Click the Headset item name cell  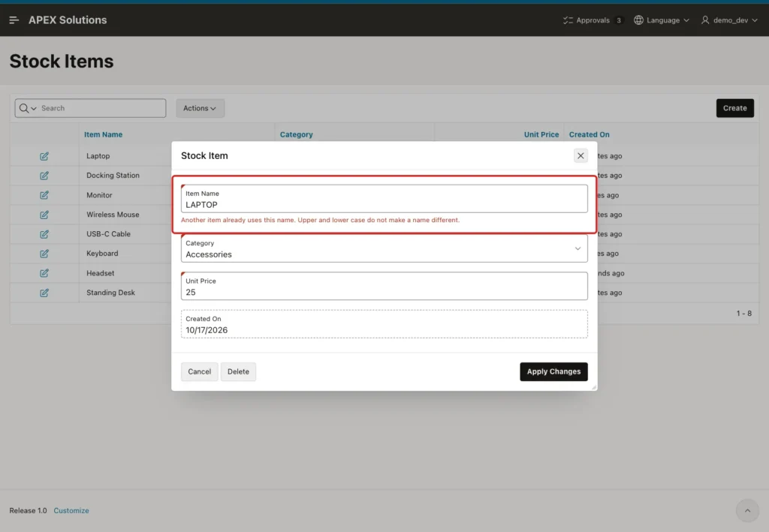pos(100,273)
